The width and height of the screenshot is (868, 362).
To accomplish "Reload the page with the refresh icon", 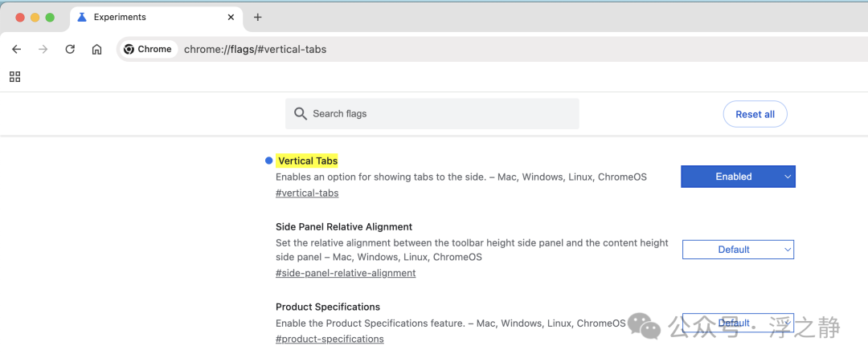I will (x=70, y=49).
